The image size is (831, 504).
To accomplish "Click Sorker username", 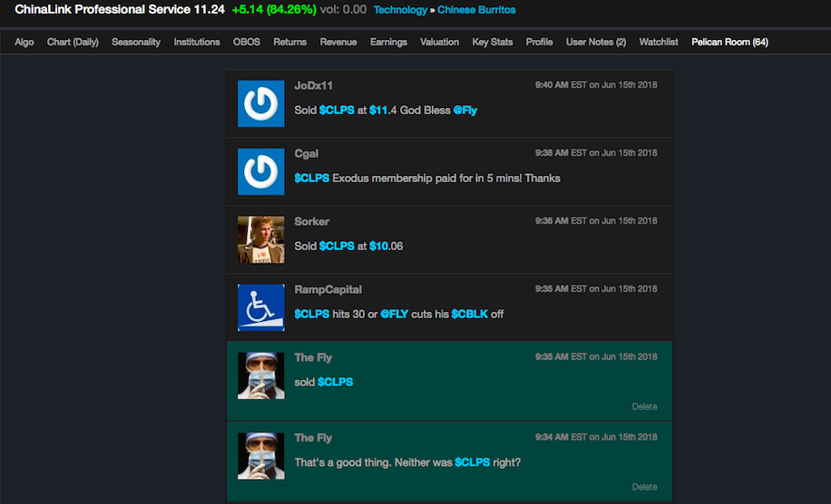I will point(312,221).
